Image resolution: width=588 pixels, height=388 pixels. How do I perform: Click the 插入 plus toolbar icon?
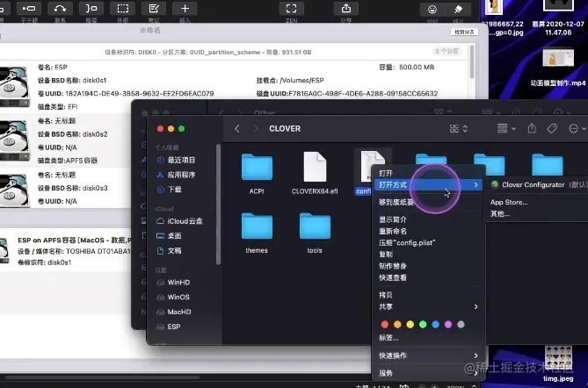pyautogui.click(x=185, y=9)
